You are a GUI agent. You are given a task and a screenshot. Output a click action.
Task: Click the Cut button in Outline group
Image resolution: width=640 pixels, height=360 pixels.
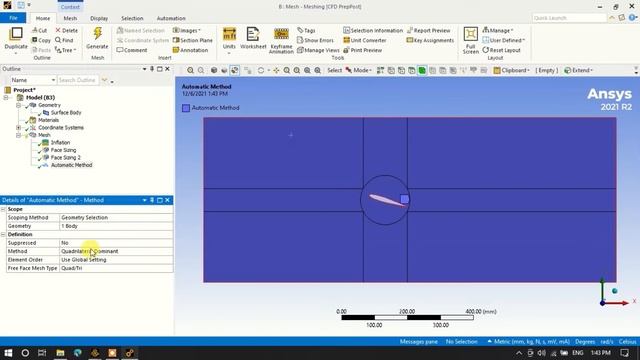point(40,31)
